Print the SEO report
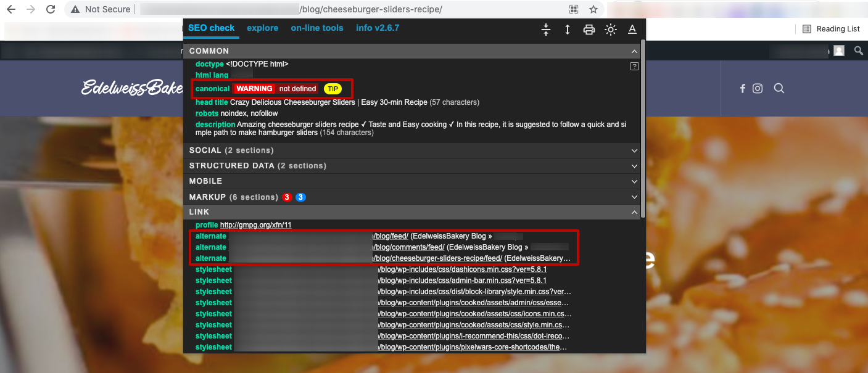This screenshot has height=373, width=868. click(589, 30)
